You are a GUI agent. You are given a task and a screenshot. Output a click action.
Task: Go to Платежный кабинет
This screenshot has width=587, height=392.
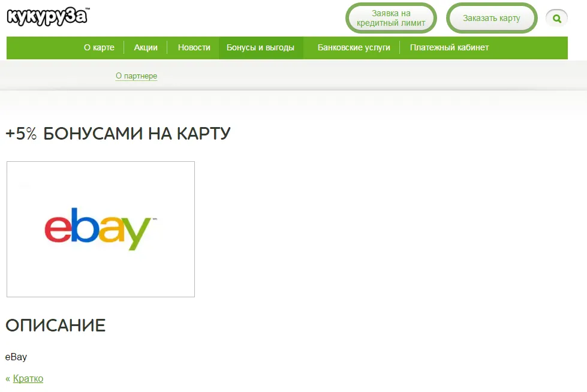(x=449, y=47)
